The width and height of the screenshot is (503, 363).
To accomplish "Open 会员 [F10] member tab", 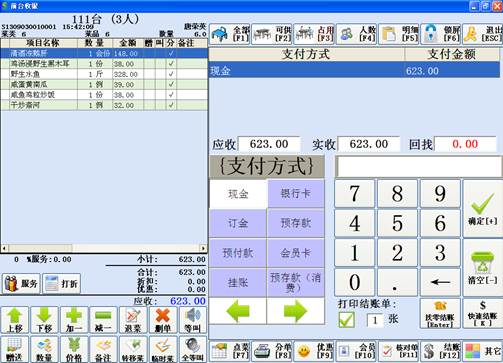I will coord(356,351).
